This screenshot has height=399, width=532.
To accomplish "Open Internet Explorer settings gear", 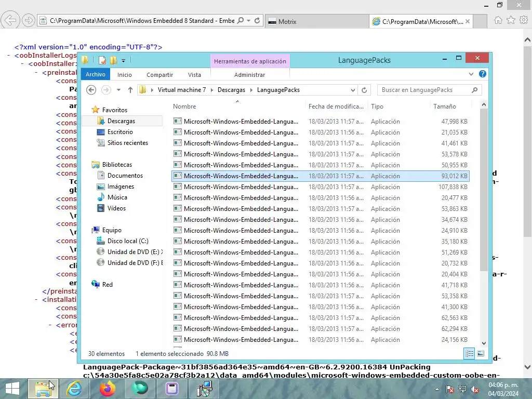I will tap(524, 20).
